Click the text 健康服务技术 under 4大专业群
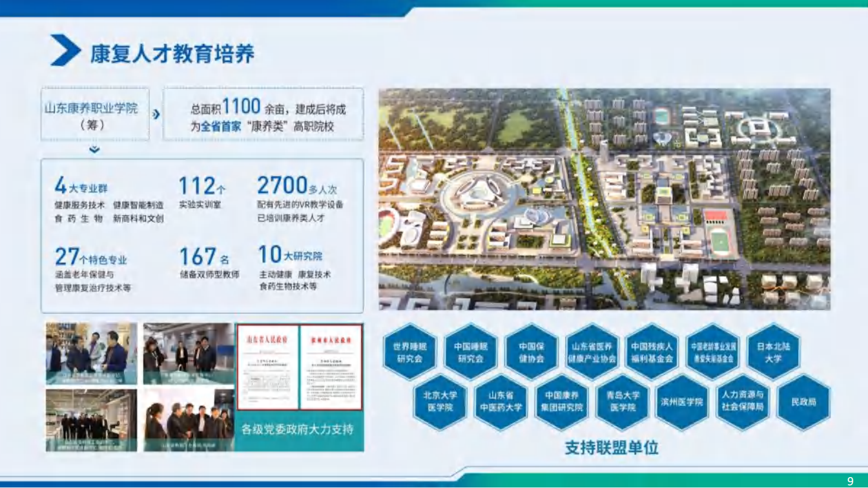This screenshot has height=488, width=868. [79, 205]
